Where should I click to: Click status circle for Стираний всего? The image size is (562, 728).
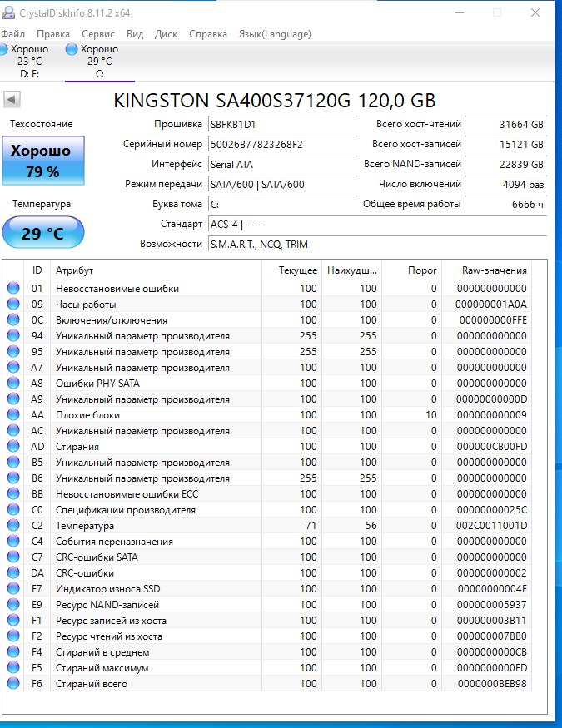coord(13,683)
